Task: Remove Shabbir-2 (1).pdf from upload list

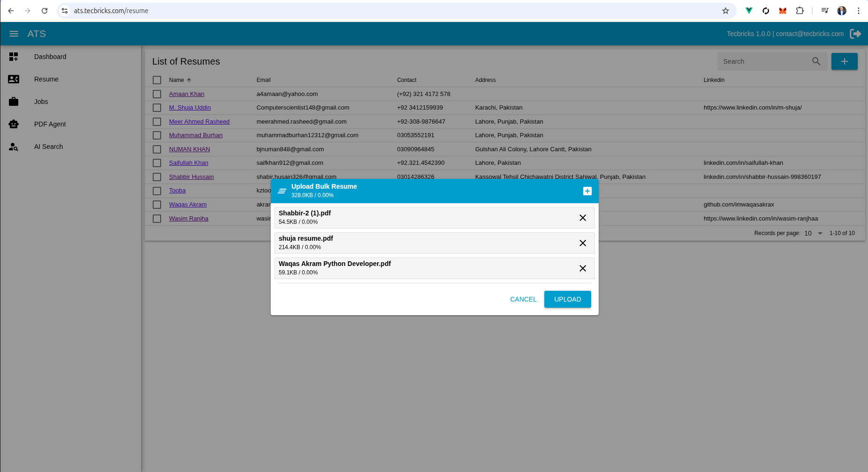Action: [583, 218]
